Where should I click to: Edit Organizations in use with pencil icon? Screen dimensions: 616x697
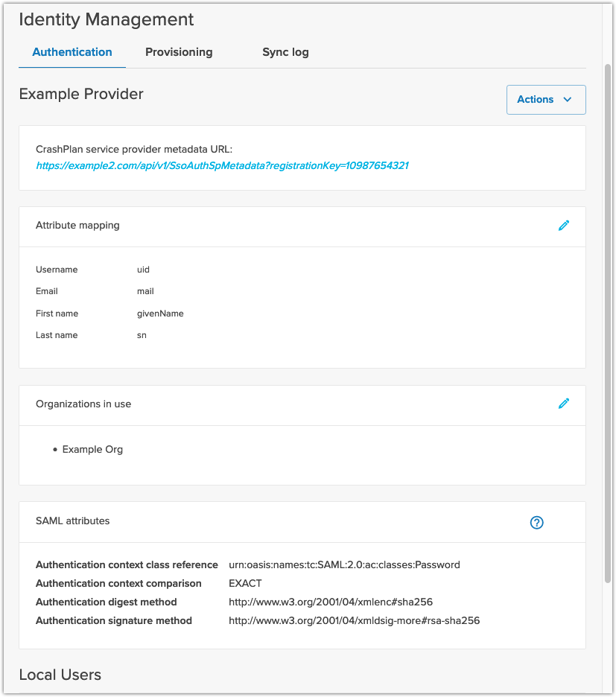pos(564,403)
